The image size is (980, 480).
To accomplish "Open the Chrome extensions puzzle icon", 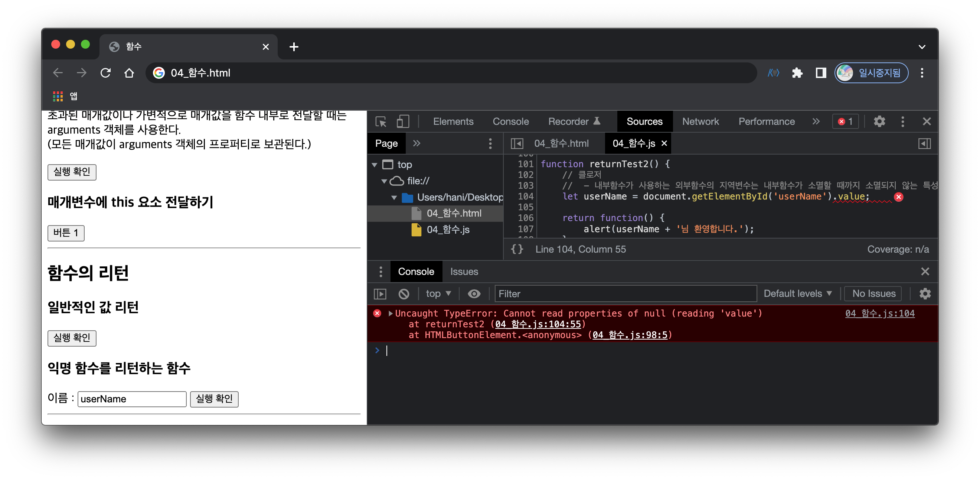I will click(x=797, y=73).
